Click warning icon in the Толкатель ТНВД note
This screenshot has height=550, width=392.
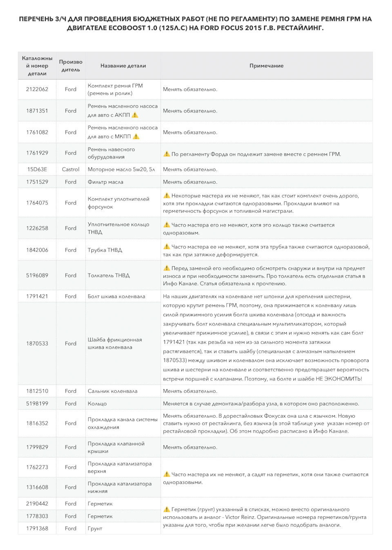point(167,268)
